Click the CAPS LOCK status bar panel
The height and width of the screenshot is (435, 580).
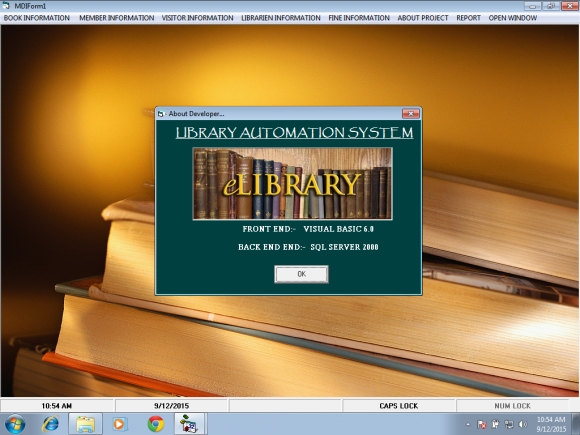(399, 406)
